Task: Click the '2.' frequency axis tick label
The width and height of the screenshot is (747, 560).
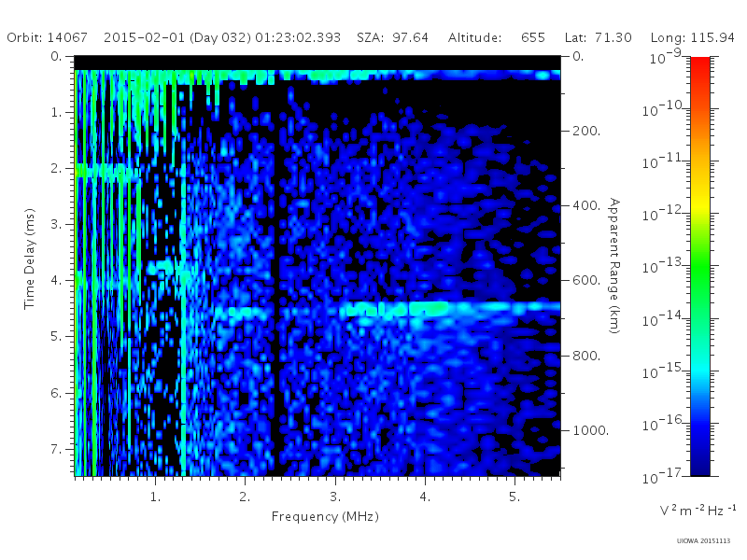Action: [x=245, y=497]
